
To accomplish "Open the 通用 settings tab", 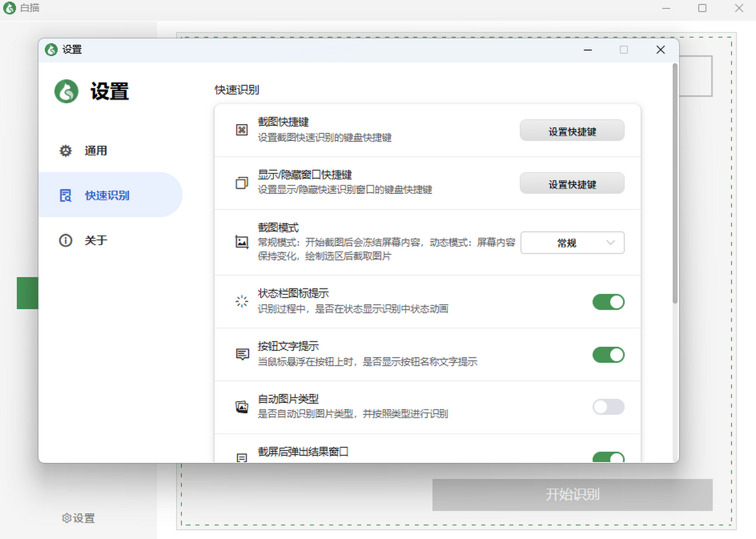I will [x=110, y=150].
